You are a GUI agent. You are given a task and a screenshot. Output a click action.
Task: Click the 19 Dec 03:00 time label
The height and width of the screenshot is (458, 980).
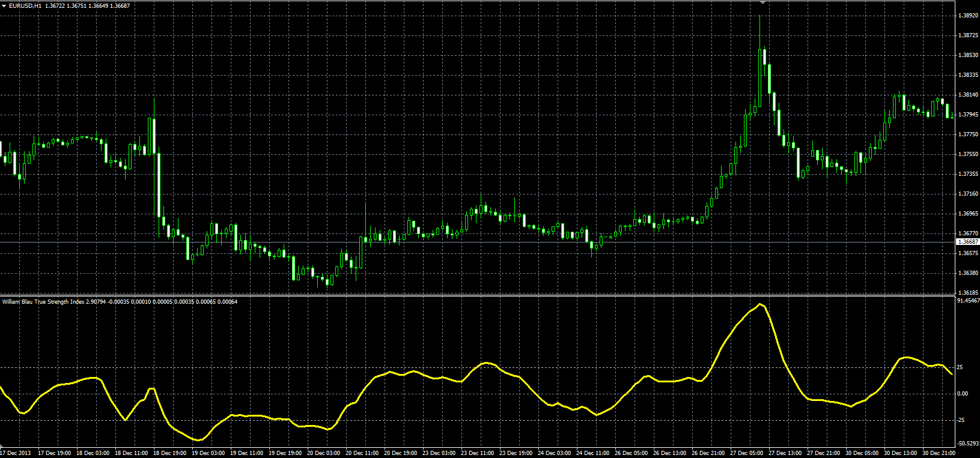pyautogui.click(x=208, y=453)
